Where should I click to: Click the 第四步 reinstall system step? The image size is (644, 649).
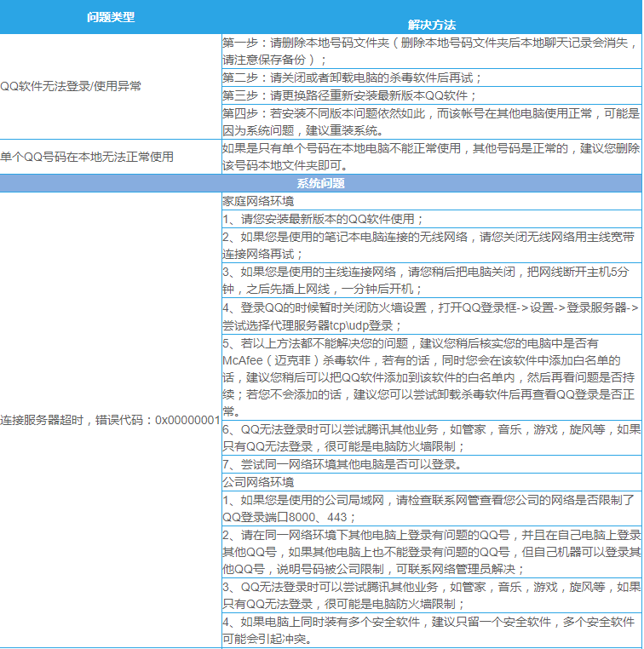[x=432, y=122]
